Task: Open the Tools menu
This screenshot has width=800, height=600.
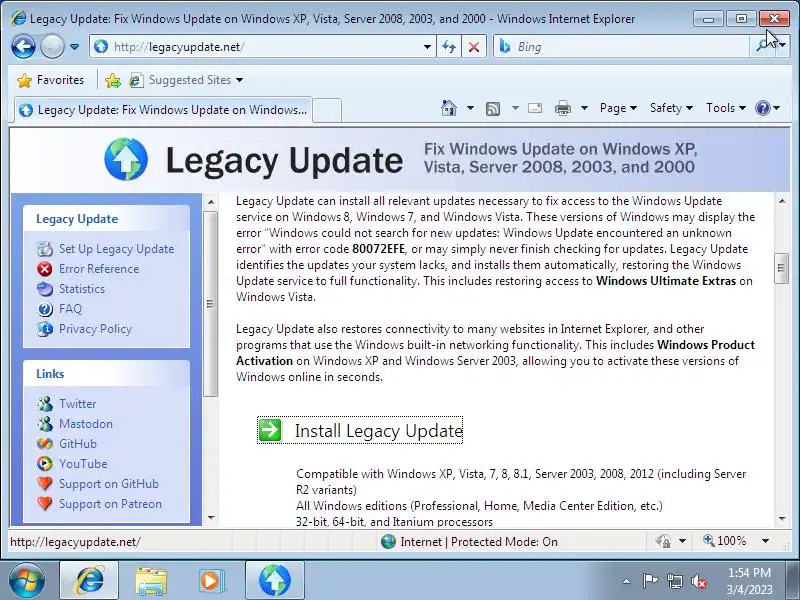Action: tap(726, 108)
